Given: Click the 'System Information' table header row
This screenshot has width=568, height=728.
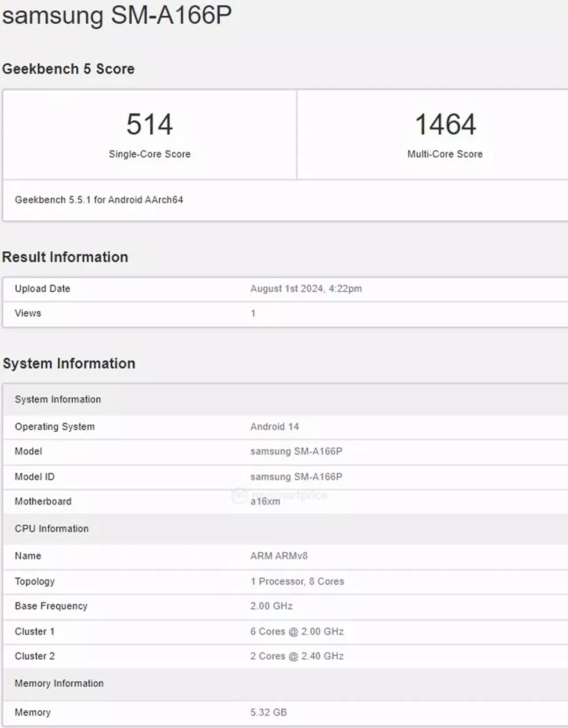Looking at the screenshot, I should (x=286, y=399).
